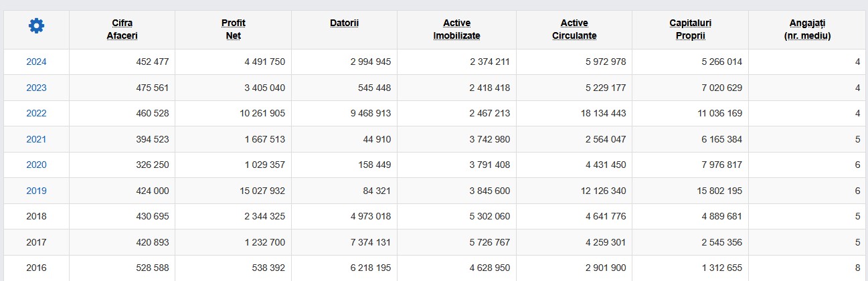Click the Active Imobilizate column header
Screen dimensions: 868x281
(456, 29)
